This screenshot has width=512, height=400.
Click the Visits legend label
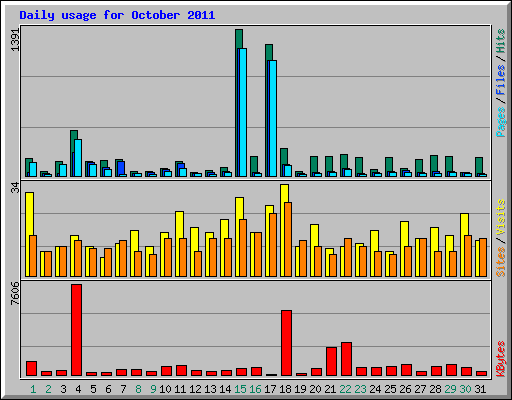click(501, 217)
